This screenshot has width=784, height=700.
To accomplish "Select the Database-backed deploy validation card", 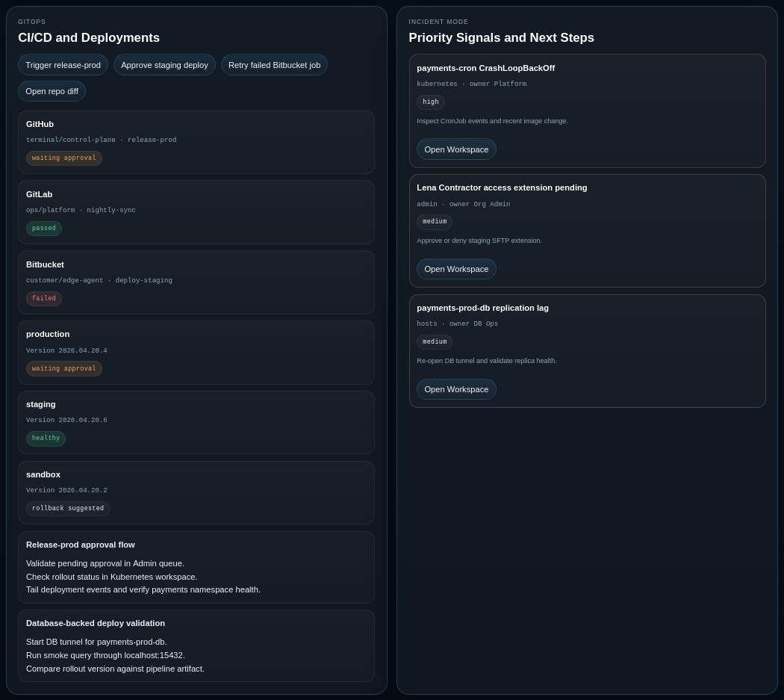I will coord(196,645).
